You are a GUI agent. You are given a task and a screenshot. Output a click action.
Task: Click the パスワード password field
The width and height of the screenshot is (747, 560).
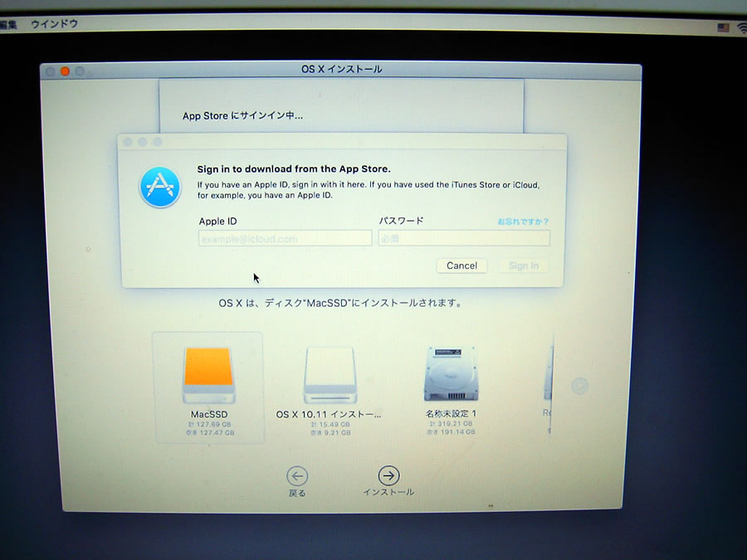tap(464, 238)
